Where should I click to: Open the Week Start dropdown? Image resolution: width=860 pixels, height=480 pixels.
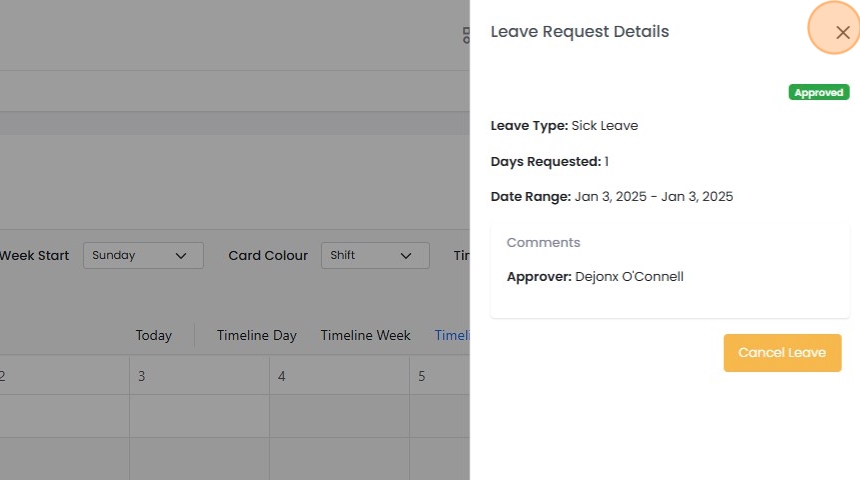coord(143,255)
